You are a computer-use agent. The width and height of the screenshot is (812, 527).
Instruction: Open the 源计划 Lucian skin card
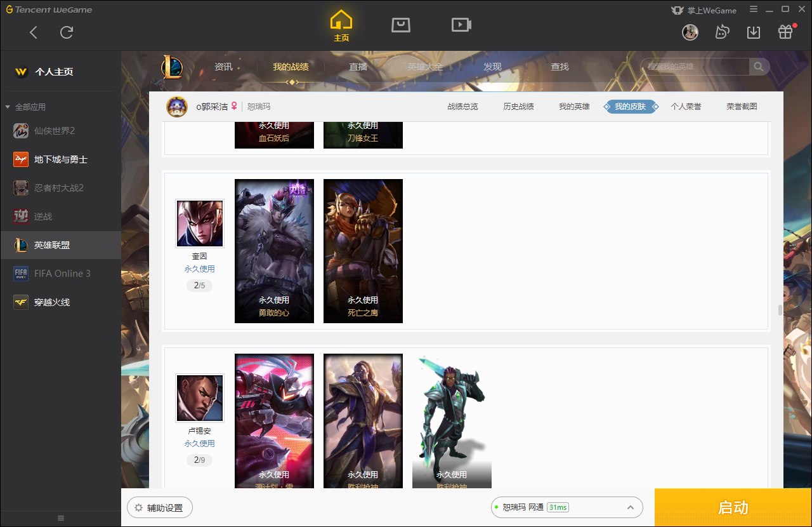(274, 421)
